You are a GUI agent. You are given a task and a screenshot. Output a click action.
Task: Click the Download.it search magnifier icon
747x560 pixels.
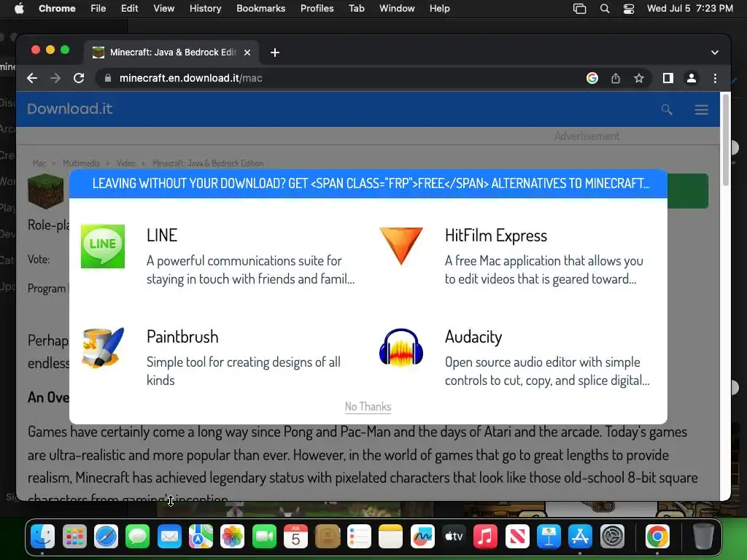tap(667, 109)
